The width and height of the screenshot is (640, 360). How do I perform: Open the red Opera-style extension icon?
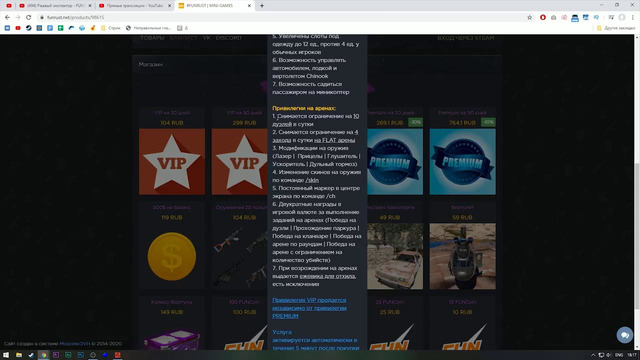point(542,17)
